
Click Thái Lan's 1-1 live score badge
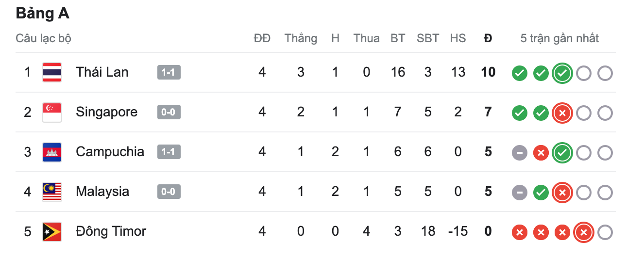pos(169,72)
